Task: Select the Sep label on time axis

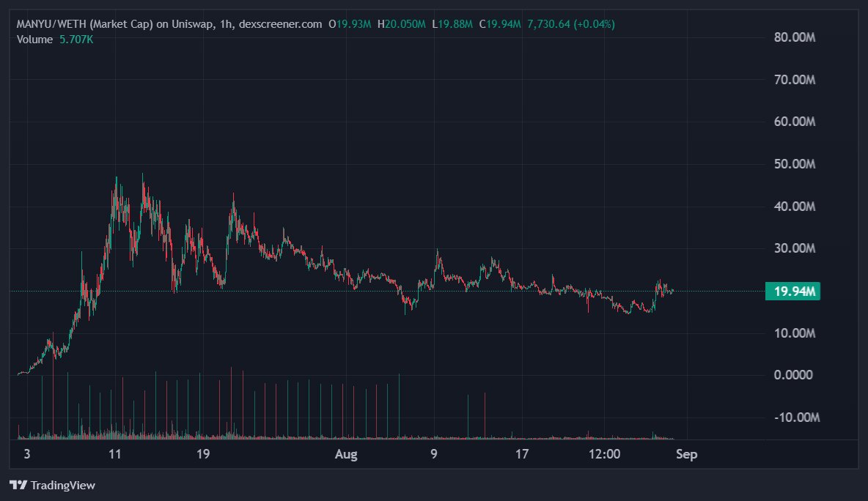Action: tap(688, 454)
